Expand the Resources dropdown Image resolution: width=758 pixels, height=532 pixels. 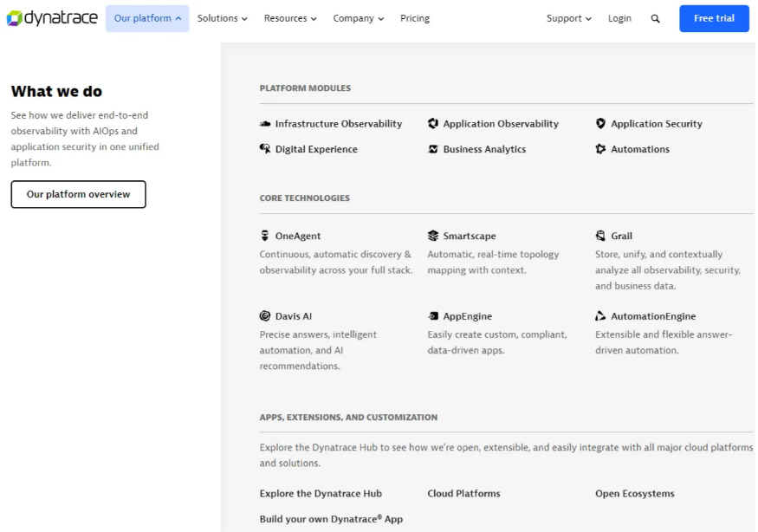[290, 18]
